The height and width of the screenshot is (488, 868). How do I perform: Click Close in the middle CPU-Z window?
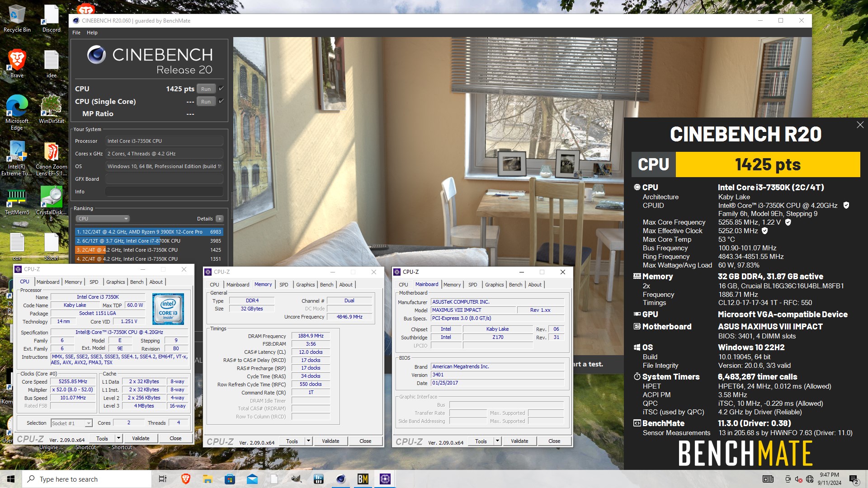tap(365, 441)
